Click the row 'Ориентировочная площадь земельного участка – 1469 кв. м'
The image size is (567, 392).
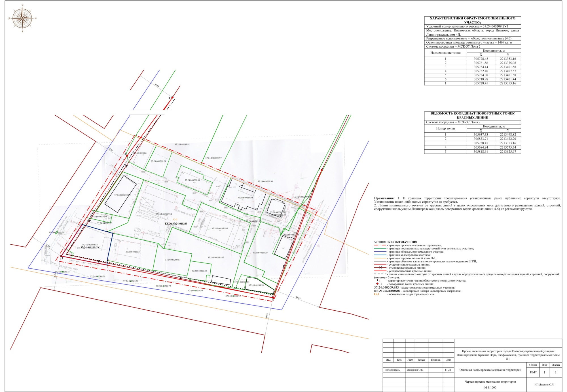[x=472, y=43]
